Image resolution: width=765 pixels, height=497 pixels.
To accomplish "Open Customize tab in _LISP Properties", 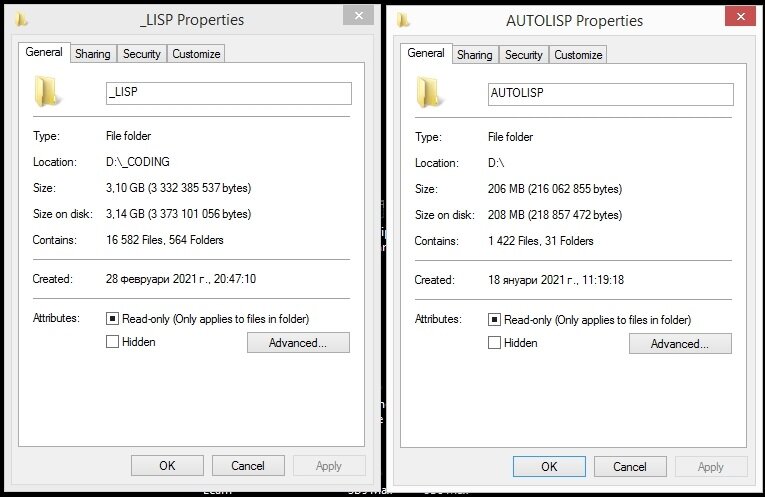I will 196,54.
